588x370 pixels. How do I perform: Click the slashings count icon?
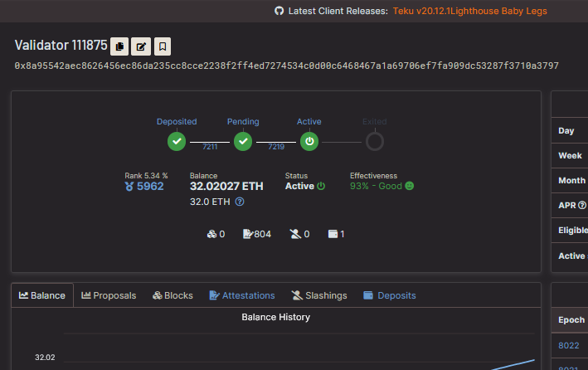295,234
